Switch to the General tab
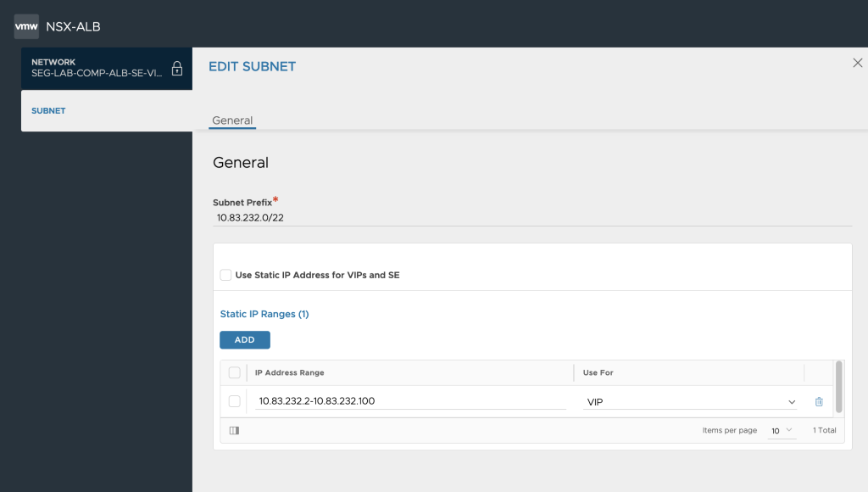The width and height of the screenshot is (868, 492). (x=232, y=120)
